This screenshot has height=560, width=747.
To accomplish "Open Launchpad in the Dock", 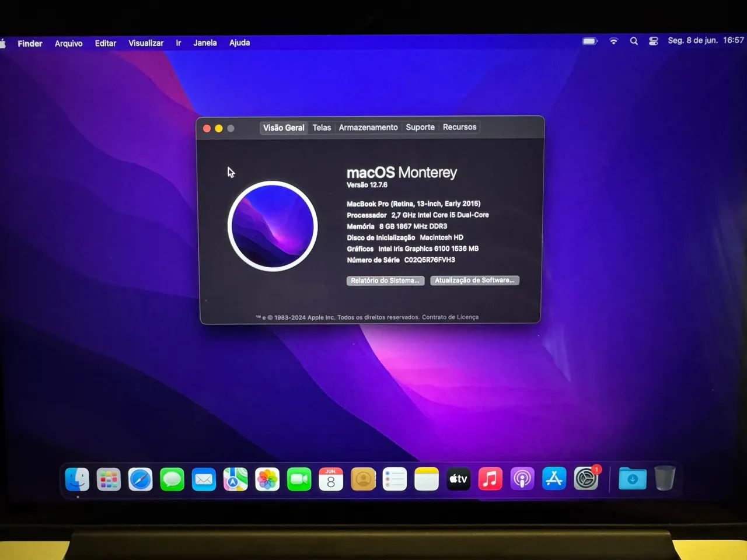I will 109,480.
